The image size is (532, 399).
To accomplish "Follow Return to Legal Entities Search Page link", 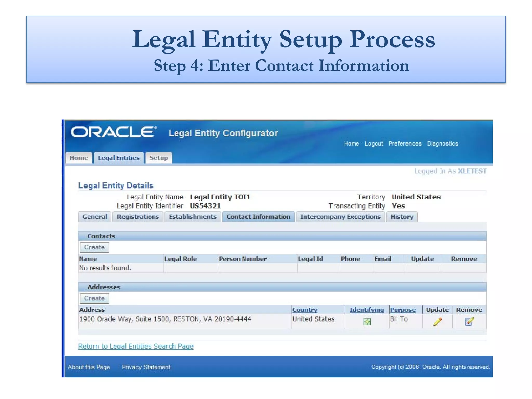I will (x=136, y=346).
